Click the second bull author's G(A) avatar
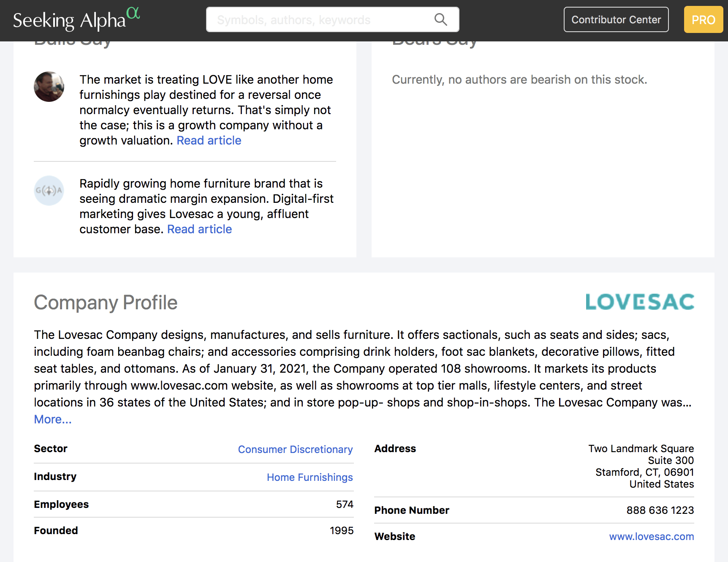Screen dimensions: 728x562 [49, 191]
